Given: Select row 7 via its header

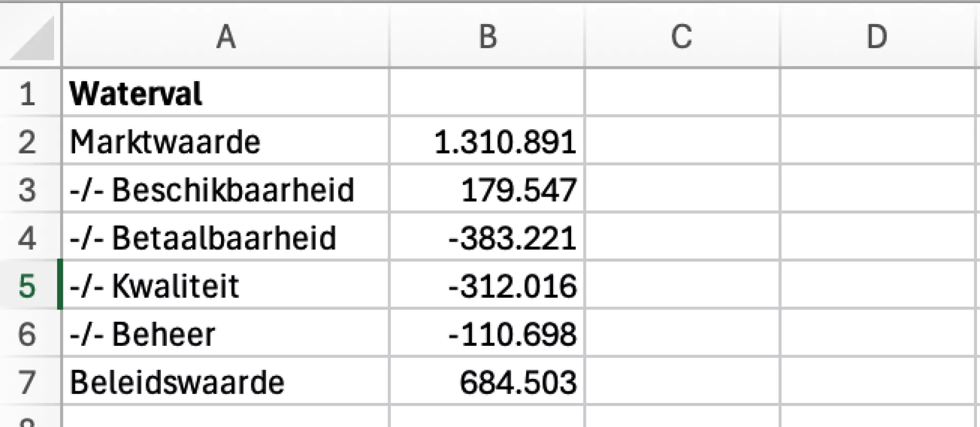Looking at the screenshot, I should [28, 382].
